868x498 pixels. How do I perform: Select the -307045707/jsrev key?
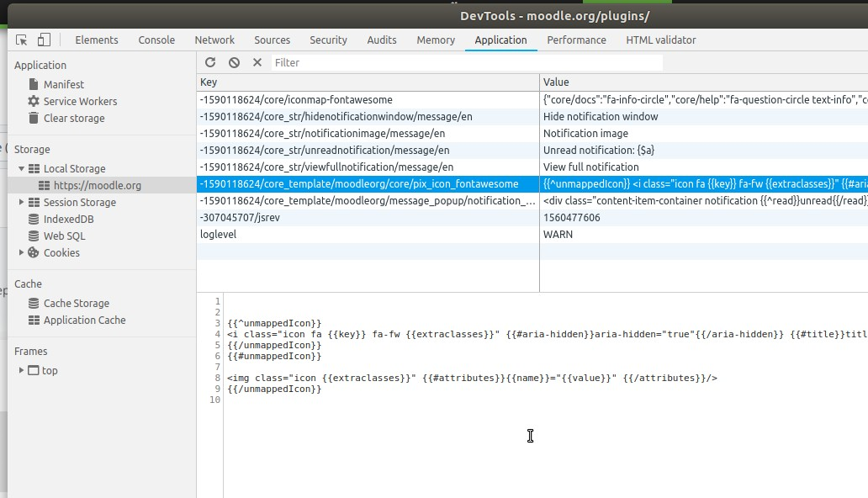[x=368, y=218]
